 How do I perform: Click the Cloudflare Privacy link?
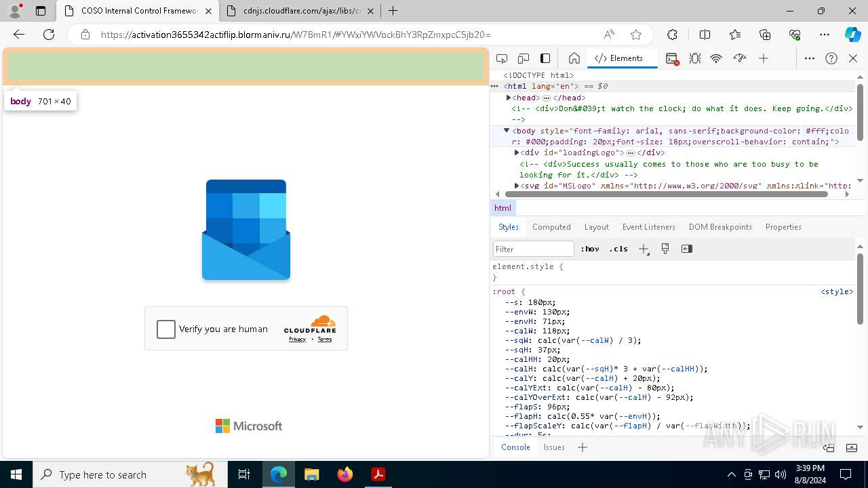point(297,339)
